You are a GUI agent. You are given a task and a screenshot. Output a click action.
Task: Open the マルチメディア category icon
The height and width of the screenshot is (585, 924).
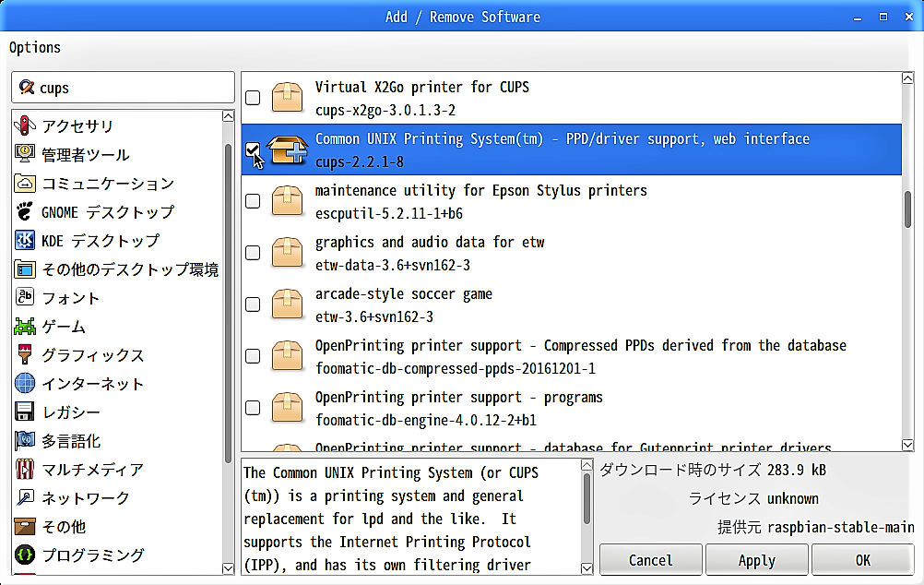point(25,470)
